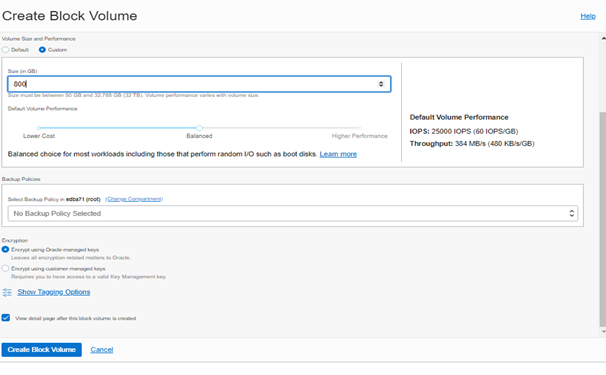The image size is (606, 375).
Task: Toggle View detail page after creation checkbox
Action: pyautogui.click(x=6, y=318)
